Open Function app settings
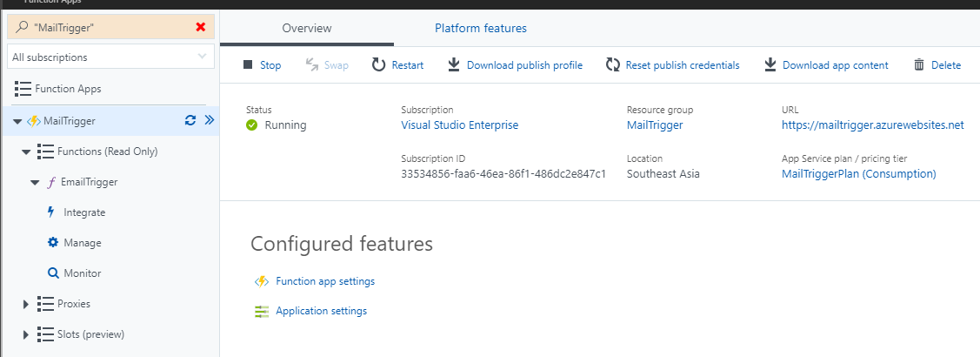This screenshot has width=980, height=357. [325, 281]
